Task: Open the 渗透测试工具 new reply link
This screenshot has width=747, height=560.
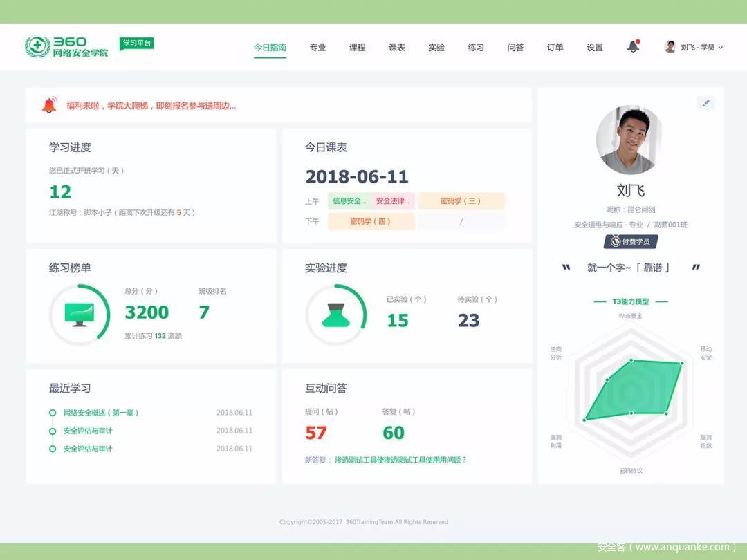Action: tap(400, 460)
